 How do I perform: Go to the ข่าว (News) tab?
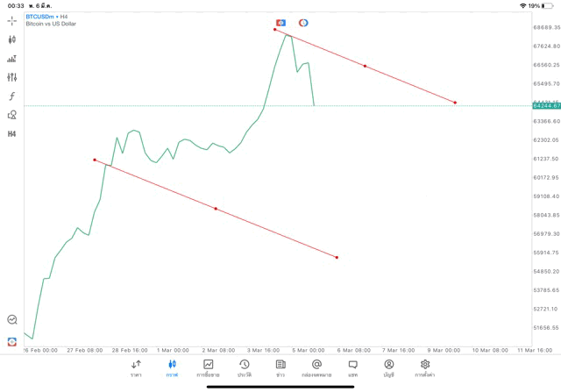[x=280, y=367]
